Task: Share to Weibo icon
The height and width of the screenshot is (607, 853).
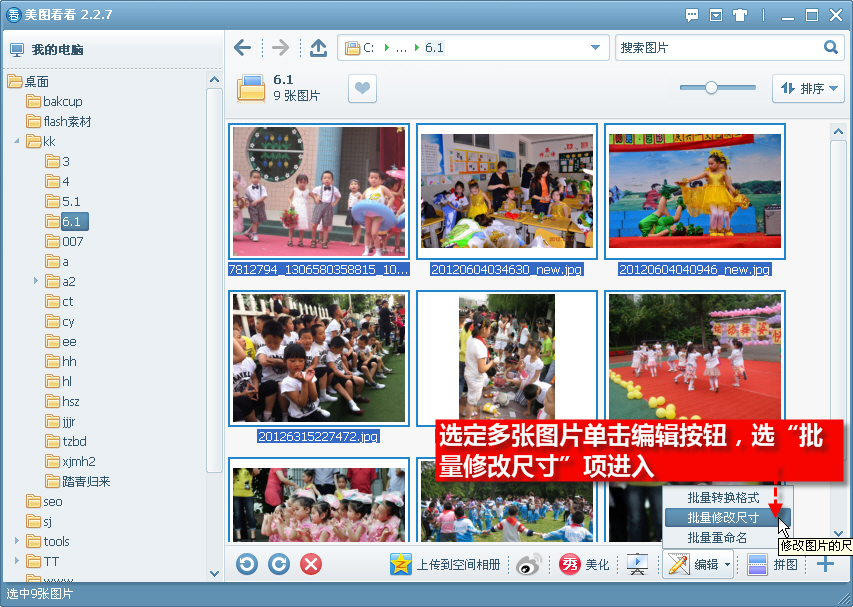Action: (528, 564)
